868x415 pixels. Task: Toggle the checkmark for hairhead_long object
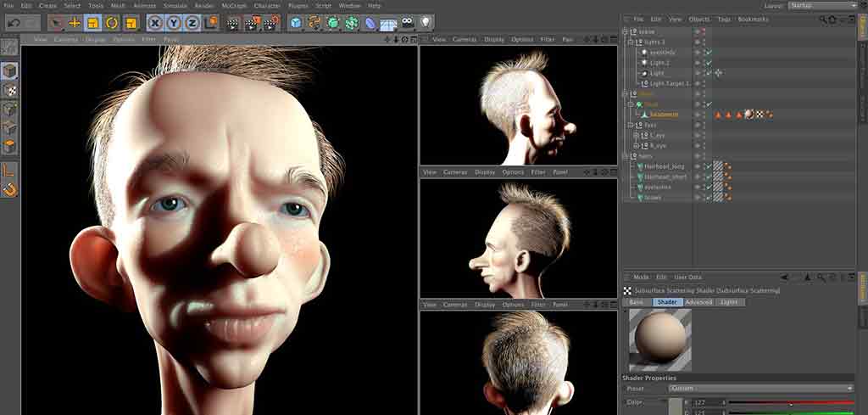pyautogui.click(x=708, y=166)
